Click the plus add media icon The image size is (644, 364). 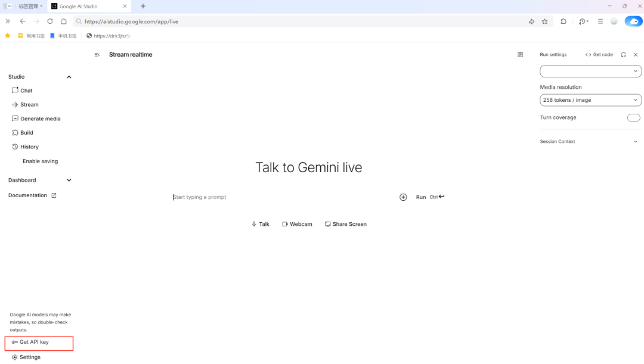403,197
